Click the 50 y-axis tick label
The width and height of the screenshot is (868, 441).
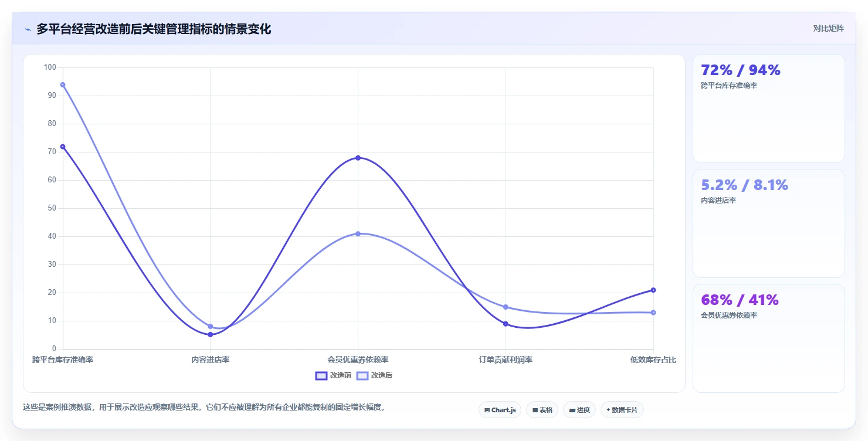click(52, 208)
